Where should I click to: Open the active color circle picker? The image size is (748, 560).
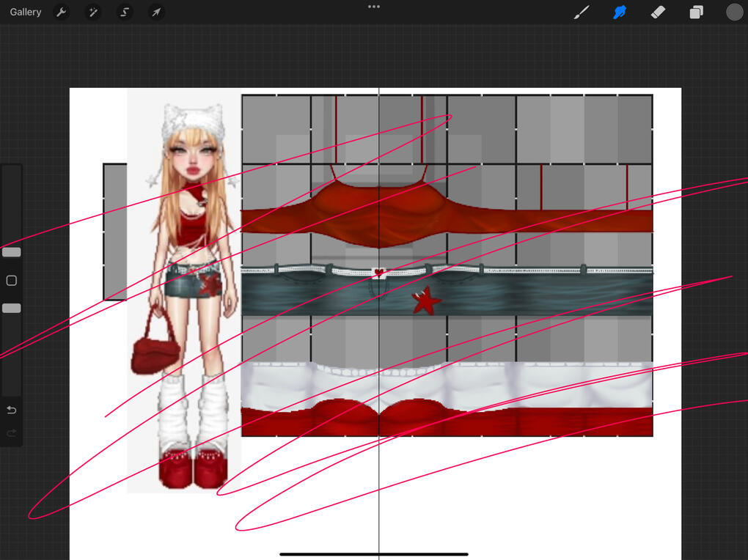point(734,12)
